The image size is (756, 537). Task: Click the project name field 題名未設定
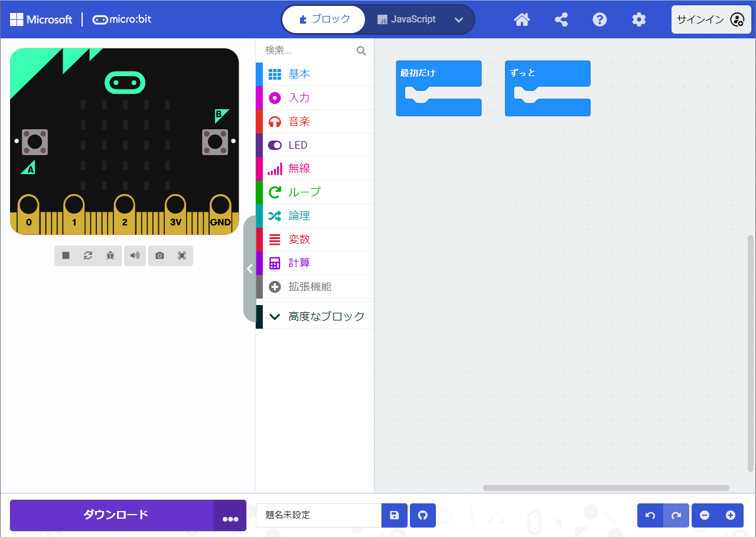(x=319, y=515)
